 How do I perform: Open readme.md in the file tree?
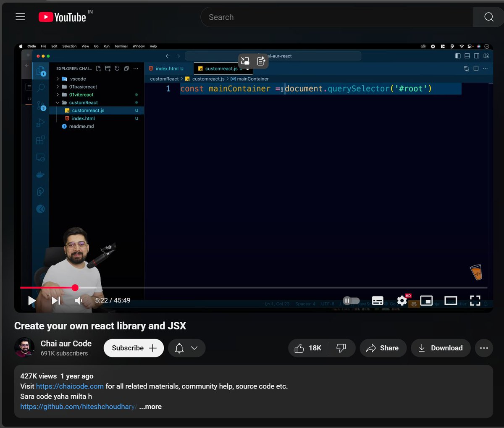[97, 126]
